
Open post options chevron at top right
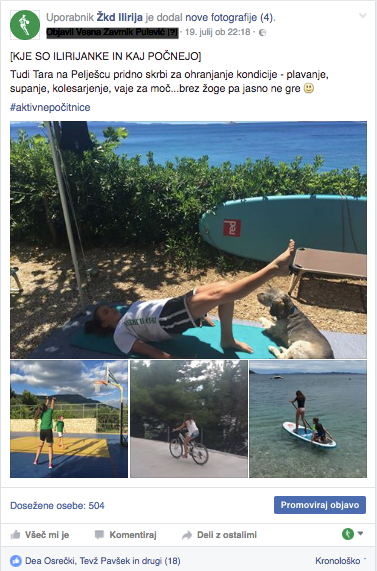362,15
